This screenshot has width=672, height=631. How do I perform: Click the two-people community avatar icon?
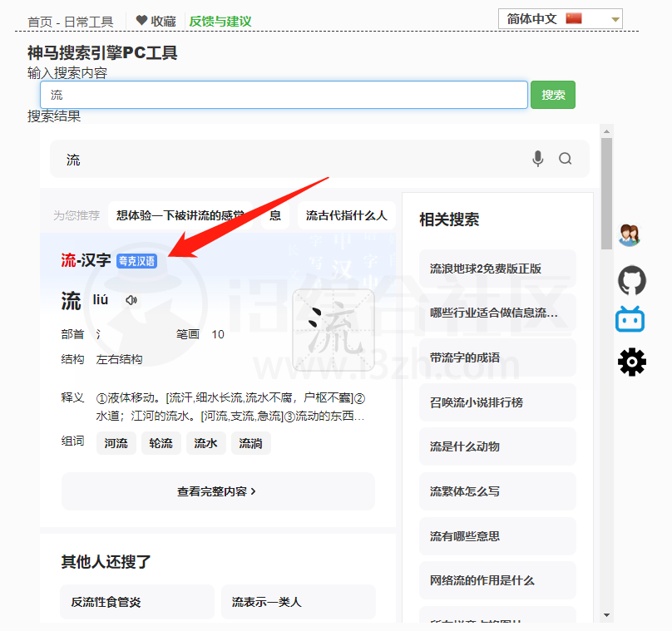click(629, 234)
